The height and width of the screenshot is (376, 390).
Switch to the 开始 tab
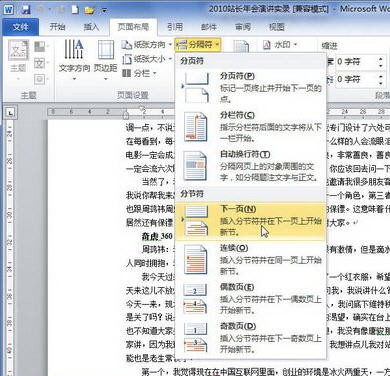57,27
